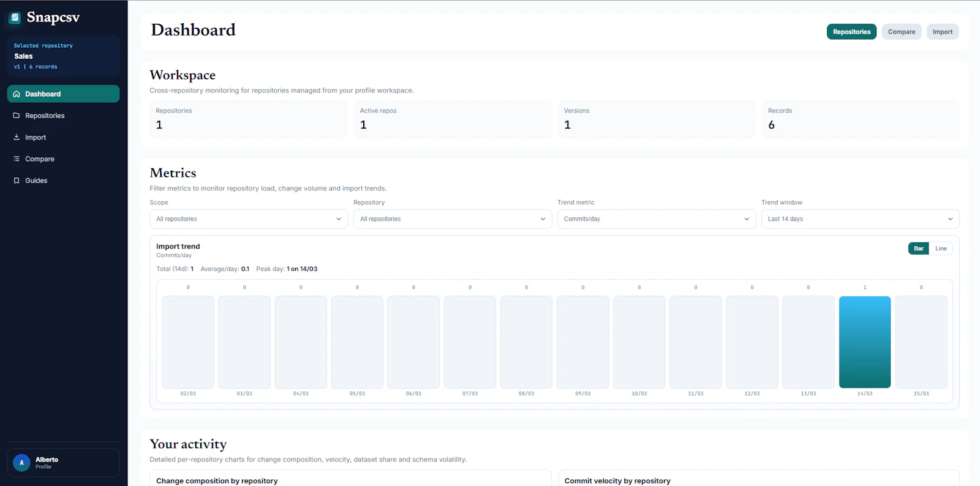Click the 08/03 bar in chart
The height and width of the screenshot is (486, 980).
[x=526, y=342]
